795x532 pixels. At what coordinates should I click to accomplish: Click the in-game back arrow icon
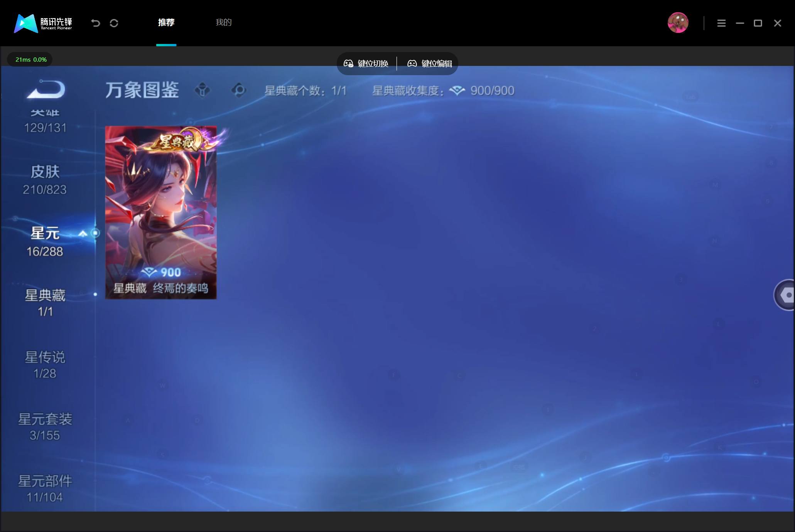[46, 89]
